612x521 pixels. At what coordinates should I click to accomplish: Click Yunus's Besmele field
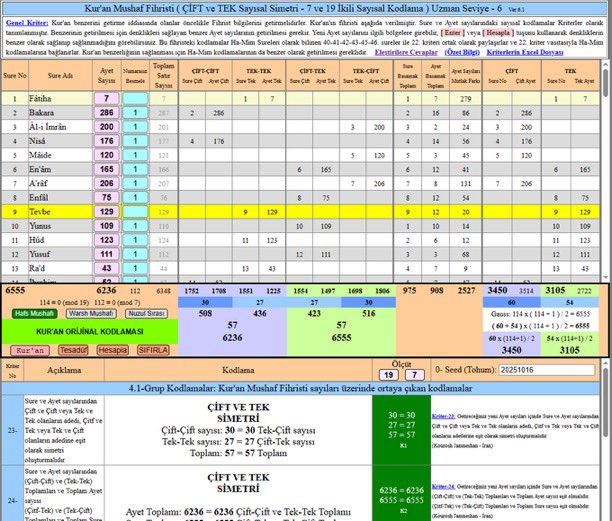[x=135, y=226]
